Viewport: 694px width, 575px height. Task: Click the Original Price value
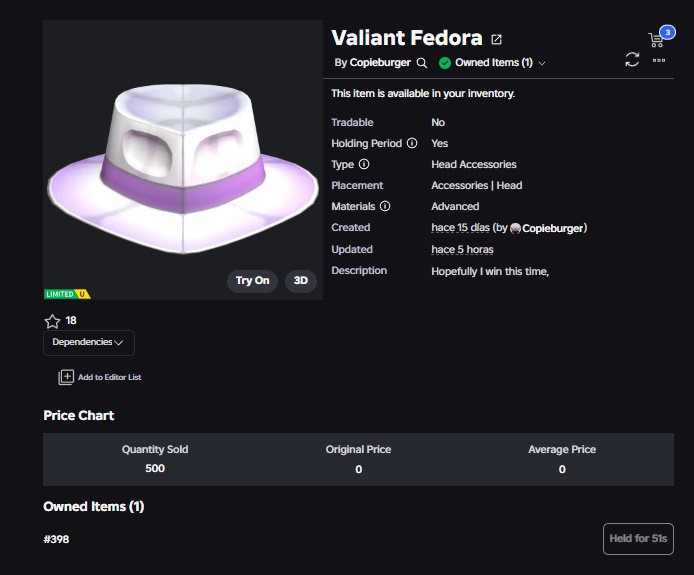359,469
